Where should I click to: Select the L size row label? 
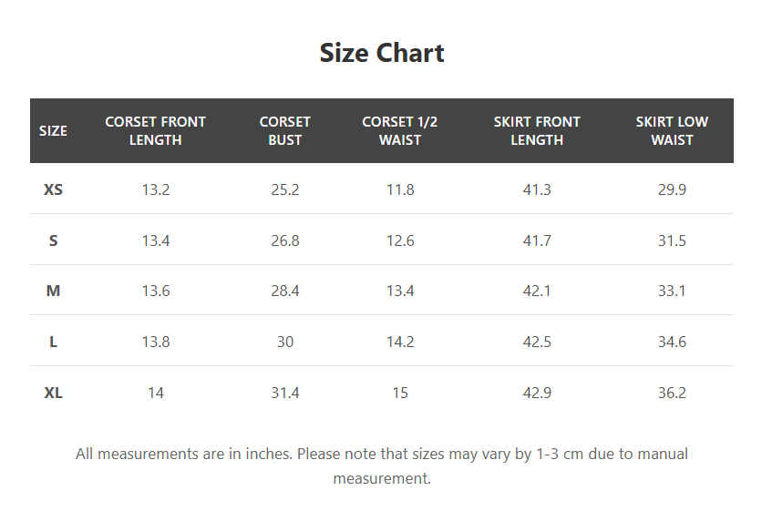click(53, 342)
